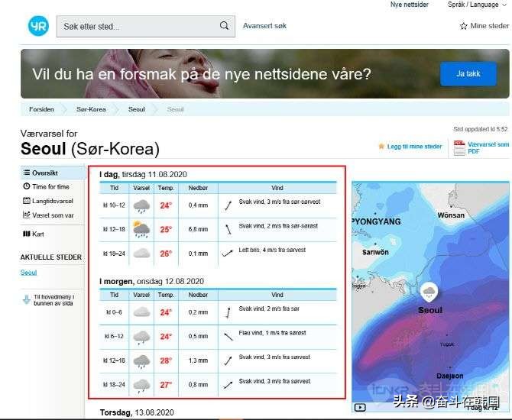Screen dimensions: 512x420
Task: Select Time for time in sidebar
Action: (50, 186)
